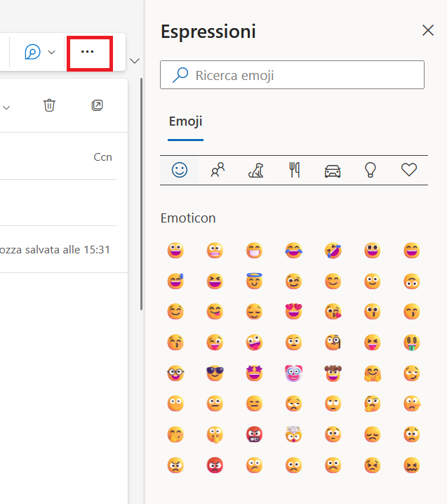Click the search comment bubble icon
Viewport: 447px width, 504px height.
click(x=33, y=52)
